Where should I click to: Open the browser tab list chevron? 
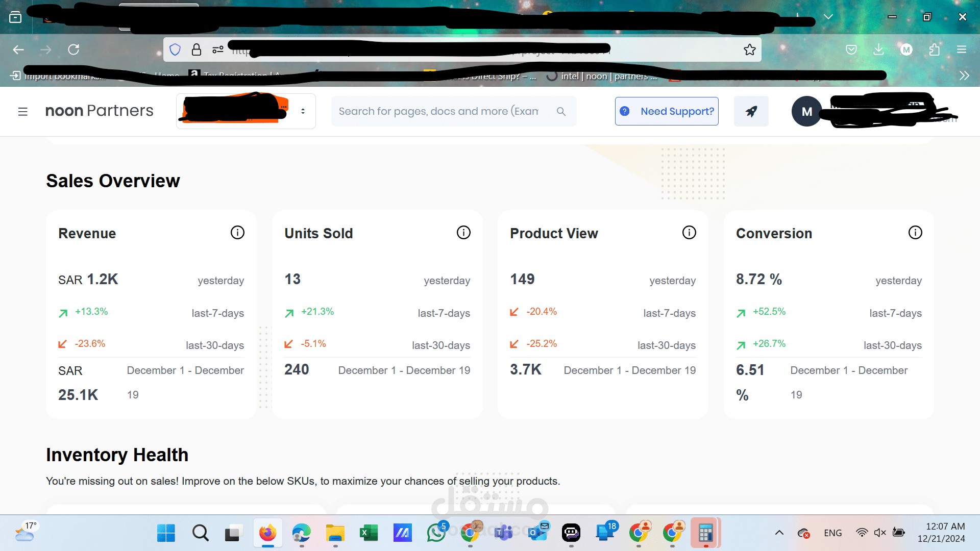coord(828,17)
